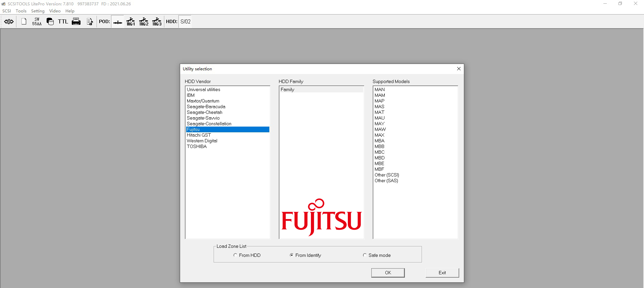Select the From Identify radio option

(305, 255)
